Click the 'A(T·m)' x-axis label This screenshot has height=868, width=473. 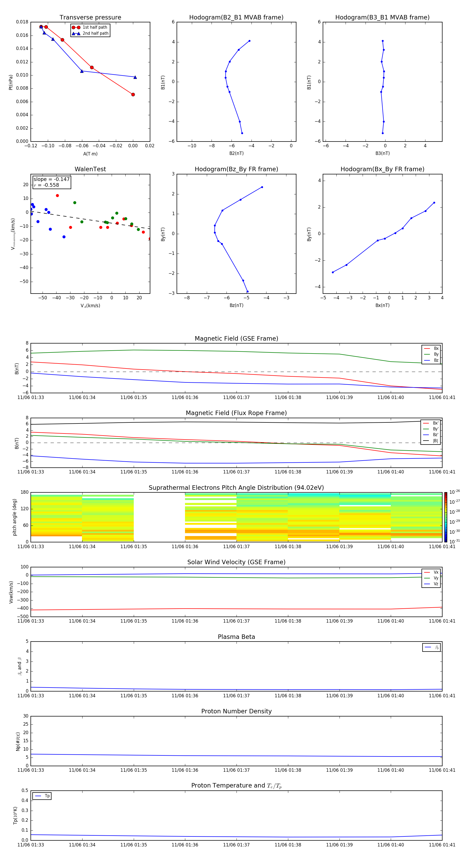tap(90, 154)
